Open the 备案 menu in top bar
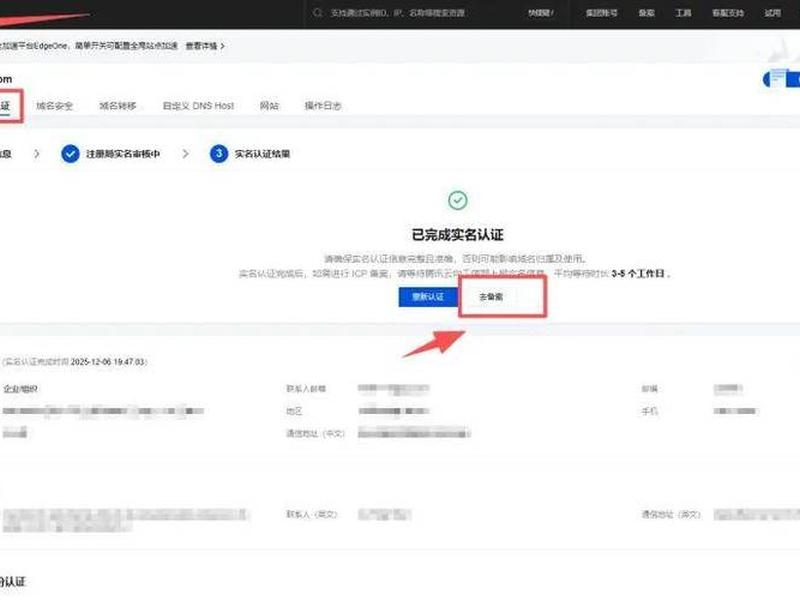This screenshot has width=800, height=600. pyautogui.click(x=646, y=13)
